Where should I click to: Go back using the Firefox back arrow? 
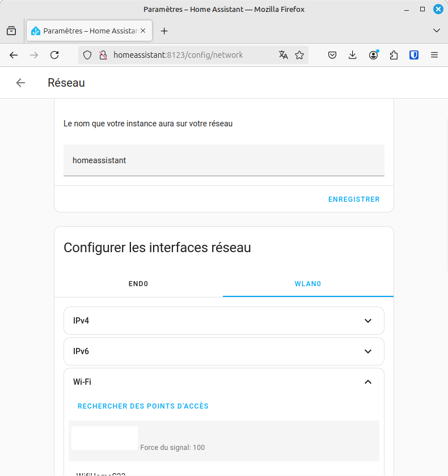14,55
